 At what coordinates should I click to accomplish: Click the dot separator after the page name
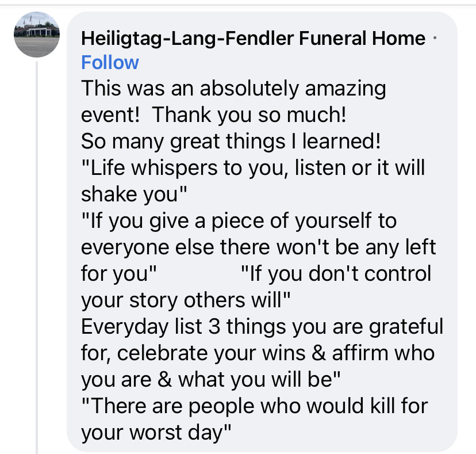coord(435,38)
